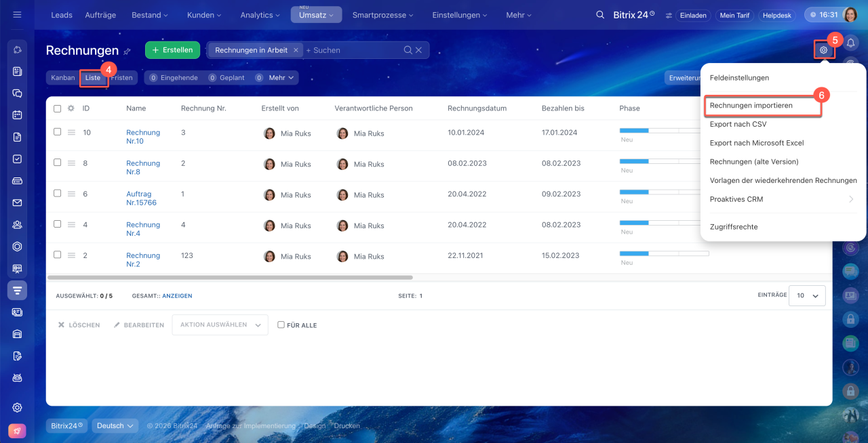
Task: Click the green Erstellen button
Action: coord(172,50)
